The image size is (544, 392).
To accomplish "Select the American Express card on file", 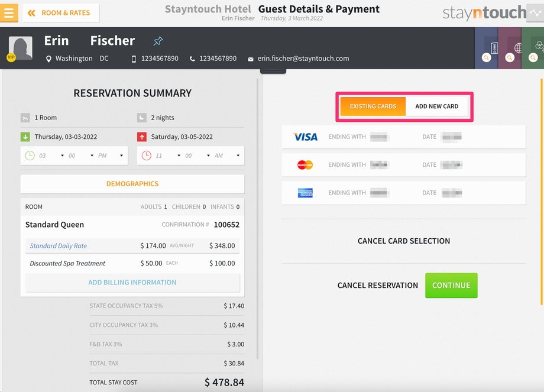I will pos(404,193).
